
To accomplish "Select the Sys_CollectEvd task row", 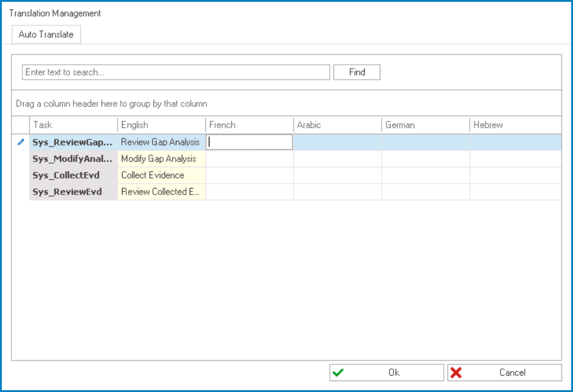I will point(72,175).
